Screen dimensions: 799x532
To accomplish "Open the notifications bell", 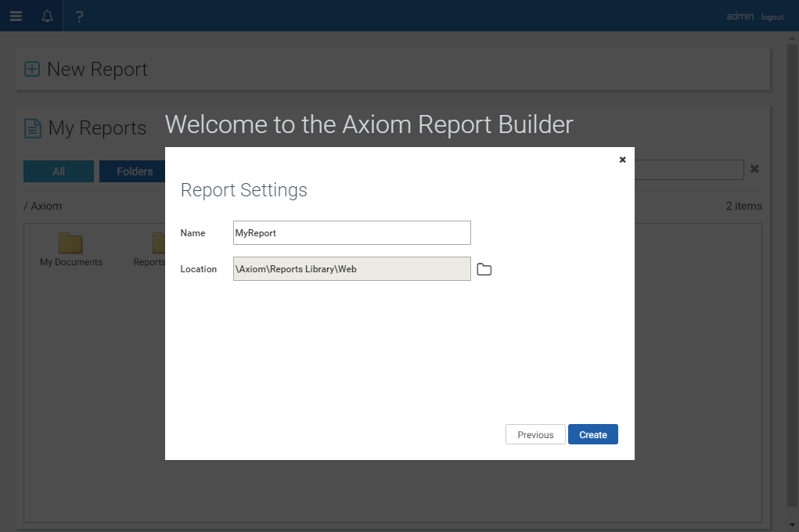I will coord(48,16).
